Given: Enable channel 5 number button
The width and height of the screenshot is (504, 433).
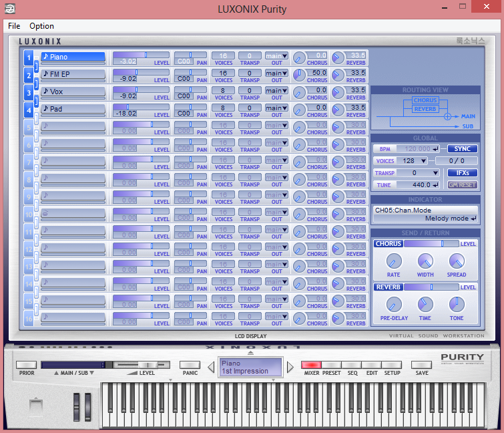Looking at the screenshot, I should pos(29,128).
